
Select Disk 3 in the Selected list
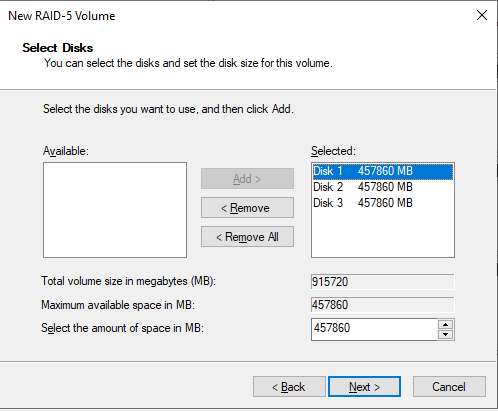[x=383, y=203]
